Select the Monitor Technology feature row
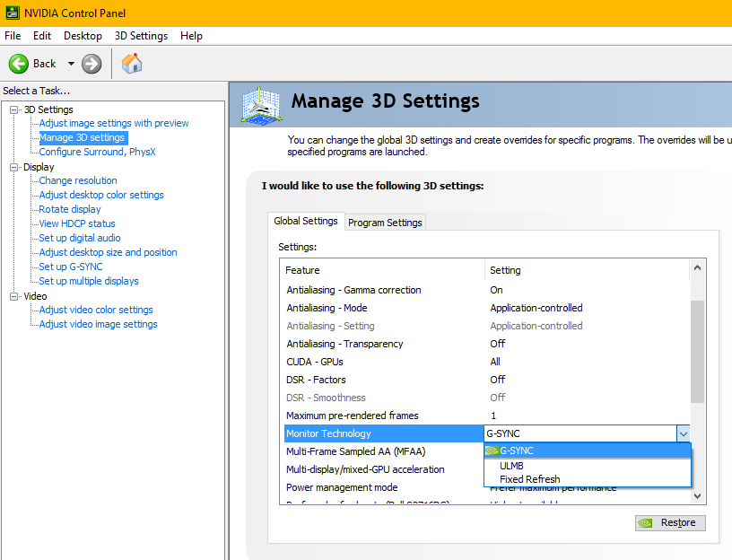 (x=384, y=433)
